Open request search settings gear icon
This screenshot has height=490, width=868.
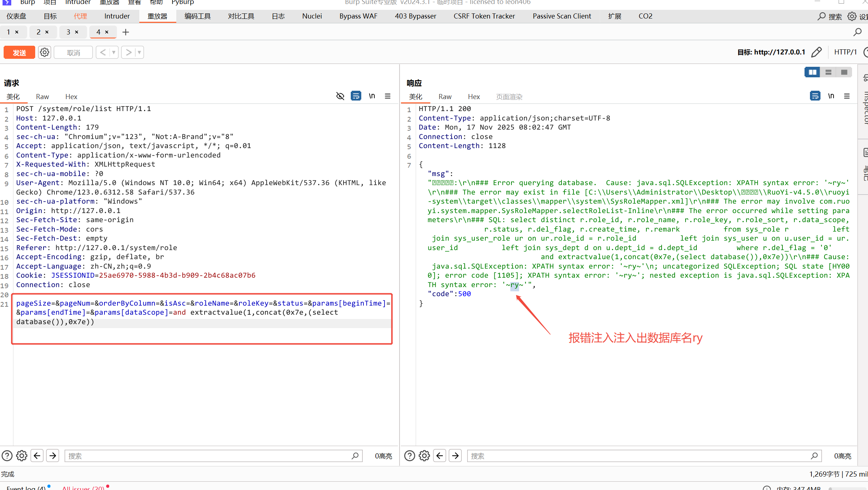pyautogui.click(x=22, y=456)
